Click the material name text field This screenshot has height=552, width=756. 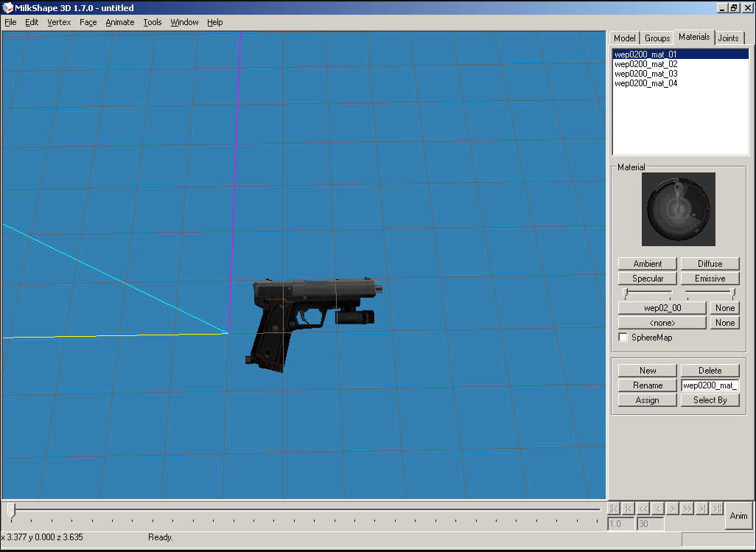click(710, 385)
